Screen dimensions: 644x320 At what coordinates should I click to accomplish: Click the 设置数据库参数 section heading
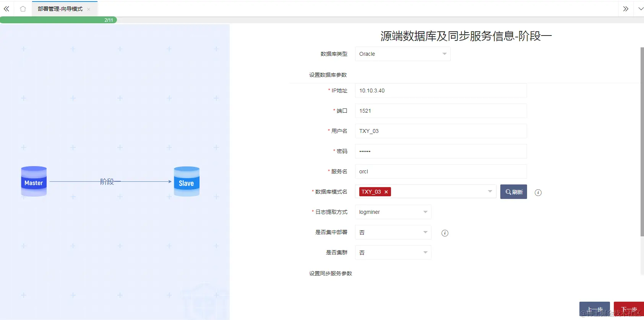tap(328, 75)
